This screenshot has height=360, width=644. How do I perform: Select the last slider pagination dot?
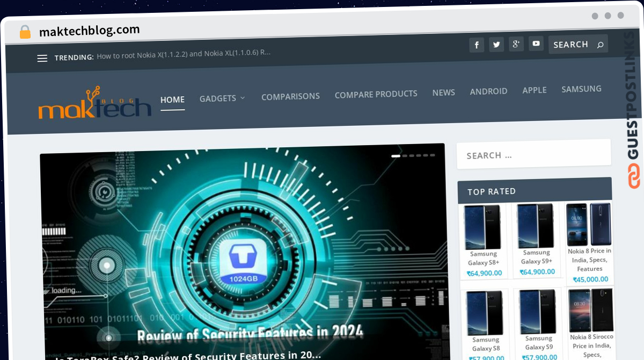(x=433, y=156)
